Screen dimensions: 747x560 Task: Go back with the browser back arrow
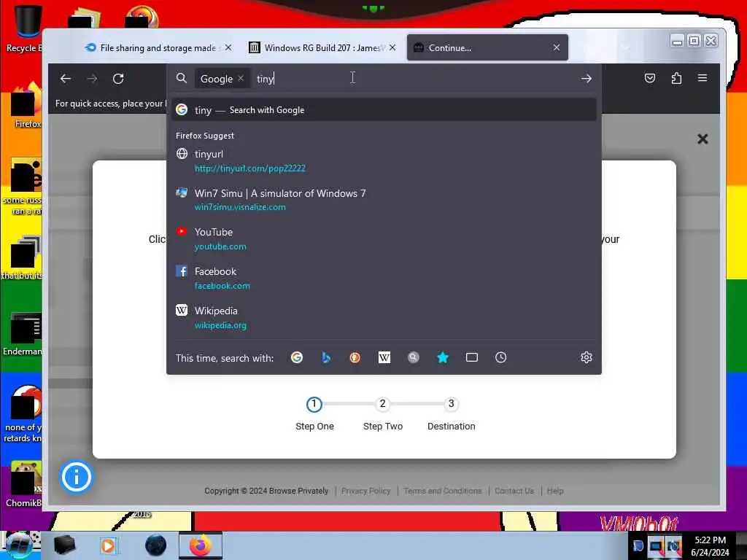(x=65, y=79)
